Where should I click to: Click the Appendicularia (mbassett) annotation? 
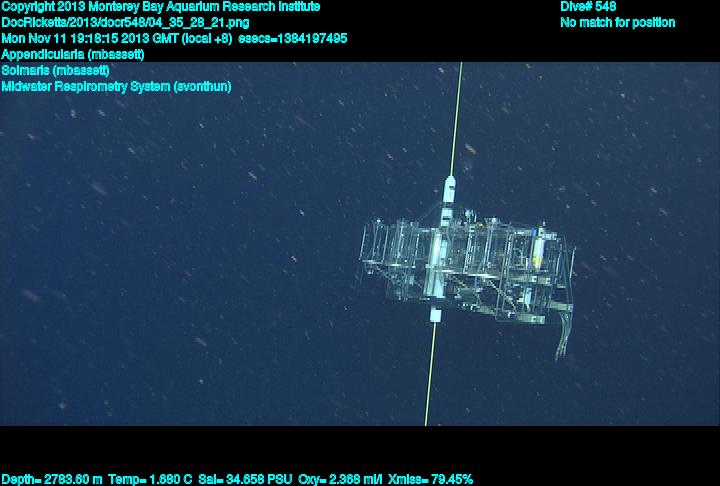[x=73, y=55]
